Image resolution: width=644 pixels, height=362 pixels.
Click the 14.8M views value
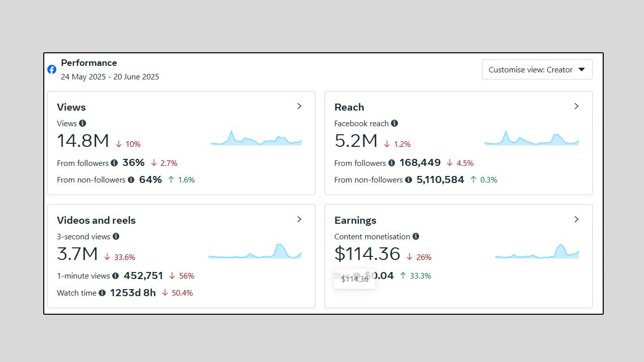point(83,141)
